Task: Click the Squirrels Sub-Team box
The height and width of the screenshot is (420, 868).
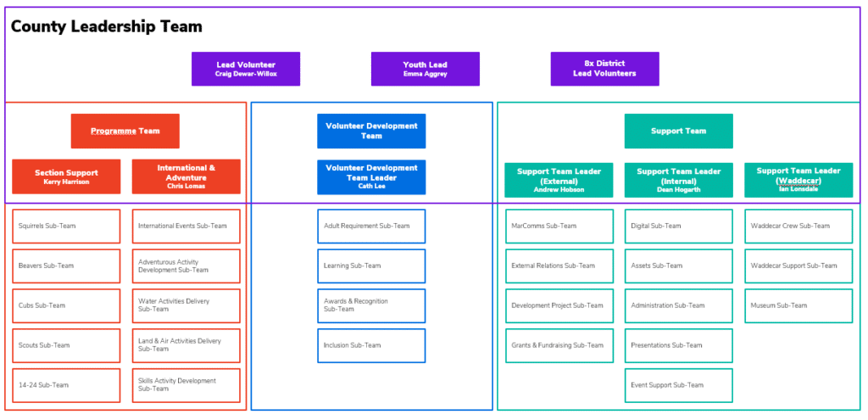Action: [x=66, y=226]
